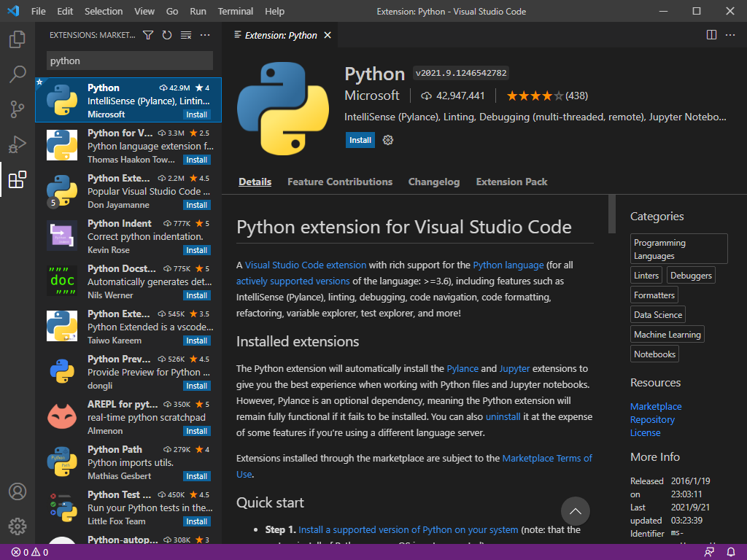Click the extensions search input field
This screenshot has height=560, width=747.
point(130,61)
